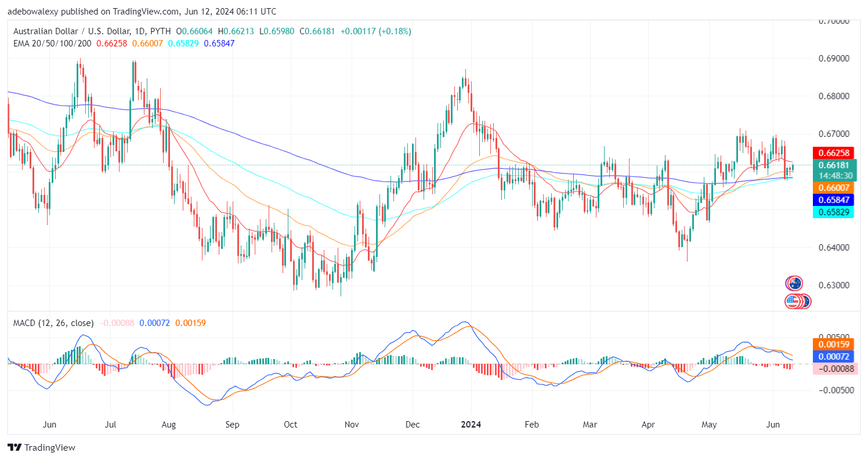
Task: Click the current price label 0.66181
Action: tap(835, 165)
